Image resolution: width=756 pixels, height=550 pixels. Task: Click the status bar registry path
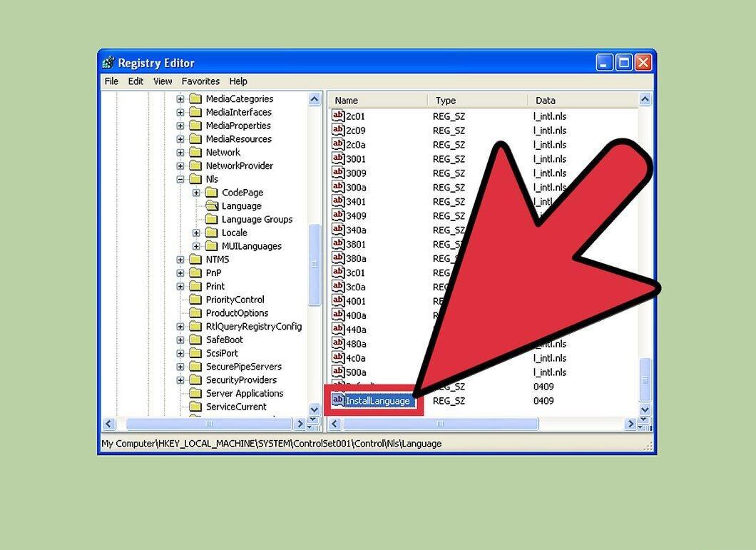[271, 444]
